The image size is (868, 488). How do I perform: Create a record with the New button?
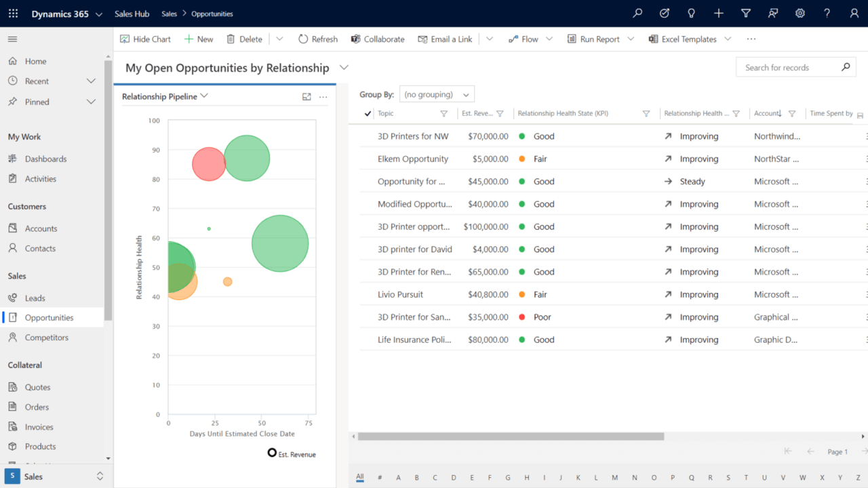tap(199, 39)
